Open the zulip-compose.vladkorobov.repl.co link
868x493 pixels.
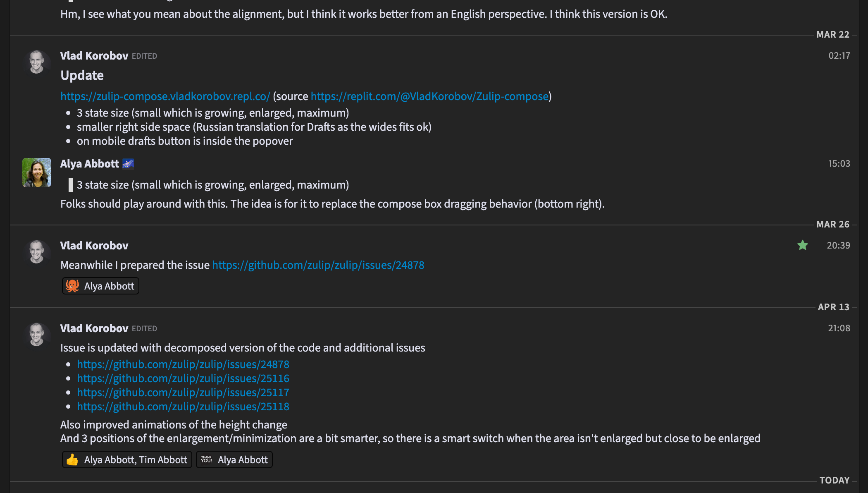tap(165, 96)
